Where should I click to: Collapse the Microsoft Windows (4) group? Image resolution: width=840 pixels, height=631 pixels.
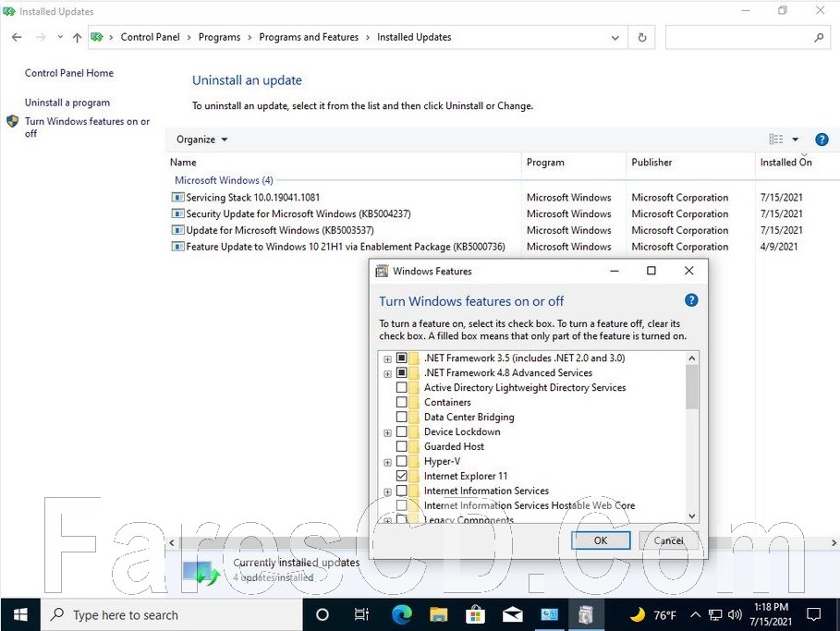(224, 180)
